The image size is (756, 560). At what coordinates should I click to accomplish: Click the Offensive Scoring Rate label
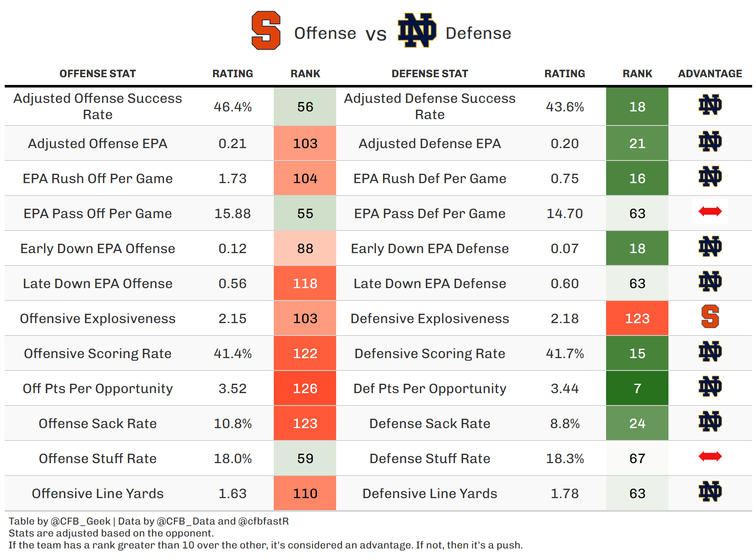coord(97,353)
